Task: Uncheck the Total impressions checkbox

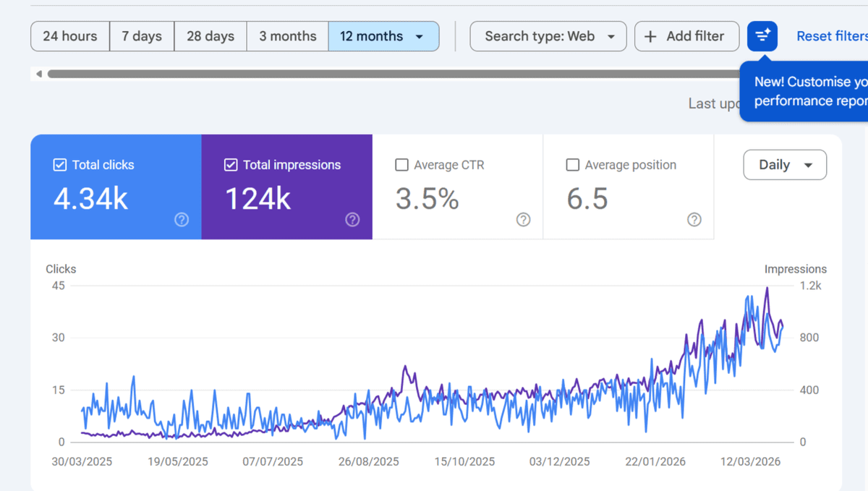Action: 231,165
